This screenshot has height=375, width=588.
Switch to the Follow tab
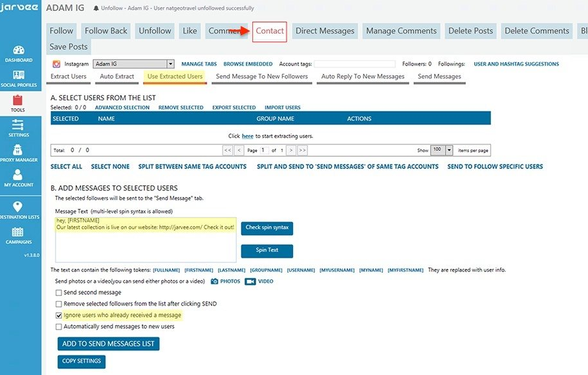[x=61, y=31]
